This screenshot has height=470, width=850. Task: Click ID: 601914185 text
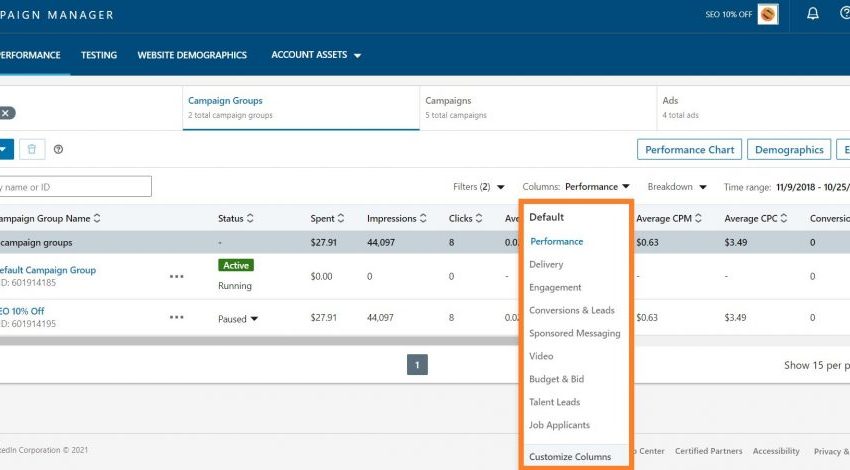pyautogui.click(x=28, y=282)
